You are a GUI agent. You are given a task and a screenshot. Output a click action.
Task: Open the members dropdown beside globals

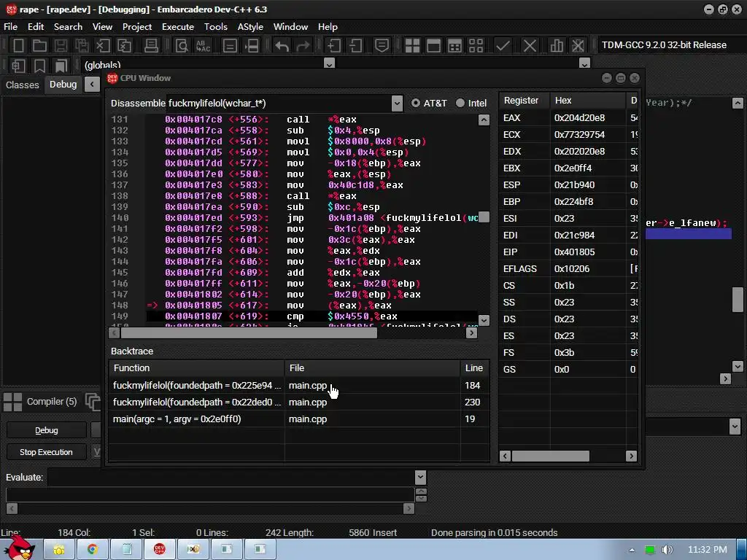584,63
